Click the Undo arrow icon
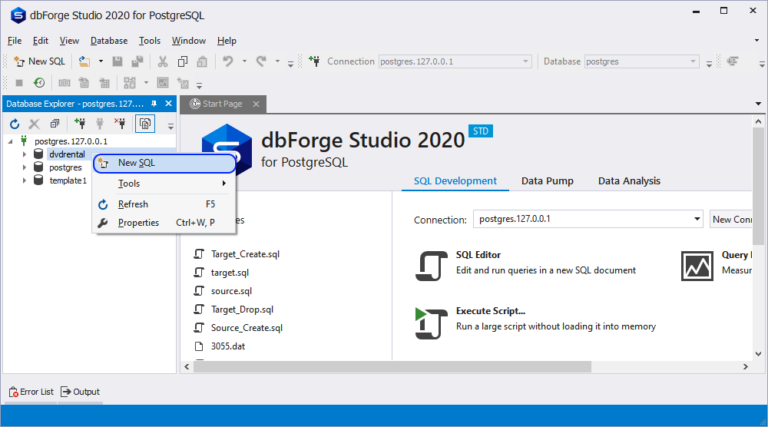 point(228,61)
